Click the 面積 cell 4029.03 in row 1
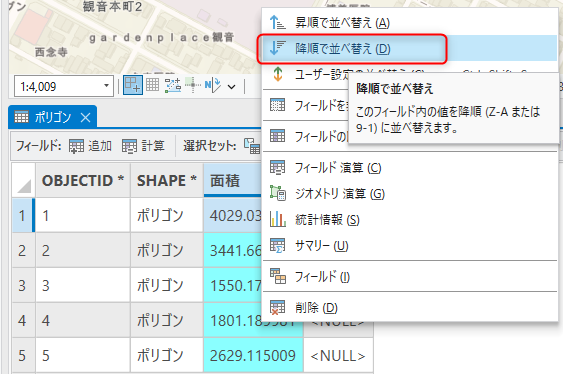This screenshot has width=563, height=374. tap(233, 215)
